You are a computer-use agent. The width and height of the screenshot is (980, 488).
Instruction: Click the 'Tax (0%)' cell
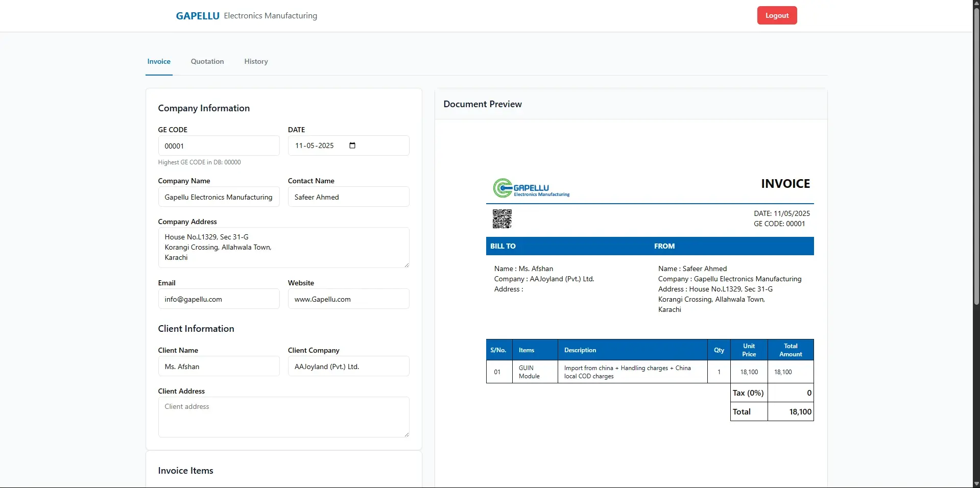[x=749, y=393]
